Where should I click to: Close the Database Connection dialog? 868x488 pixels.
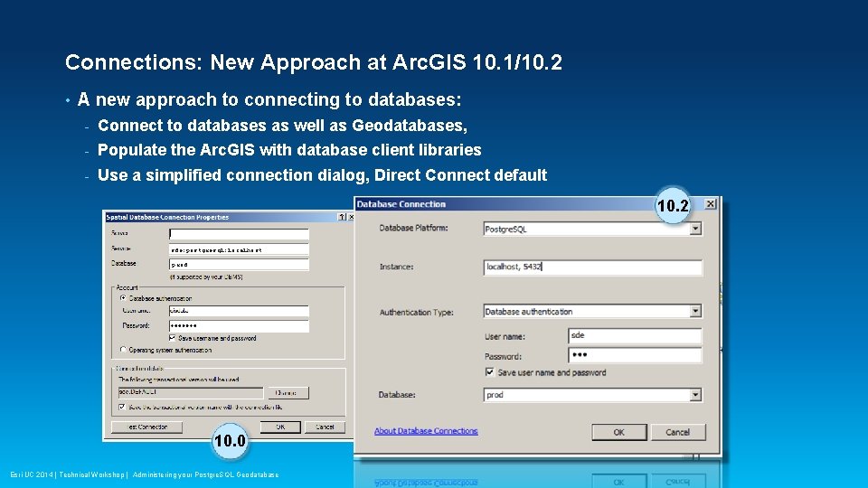[711, 203]
